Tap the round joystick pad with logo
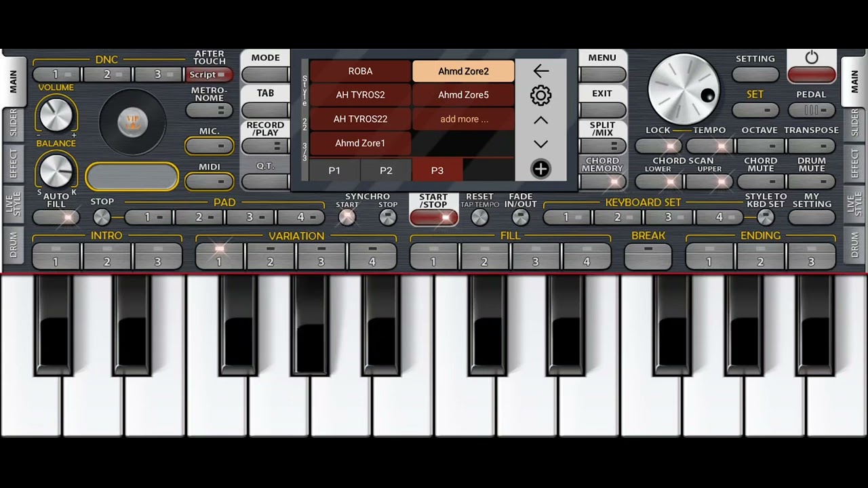This screenshot has height=488, width=868. 132,123
